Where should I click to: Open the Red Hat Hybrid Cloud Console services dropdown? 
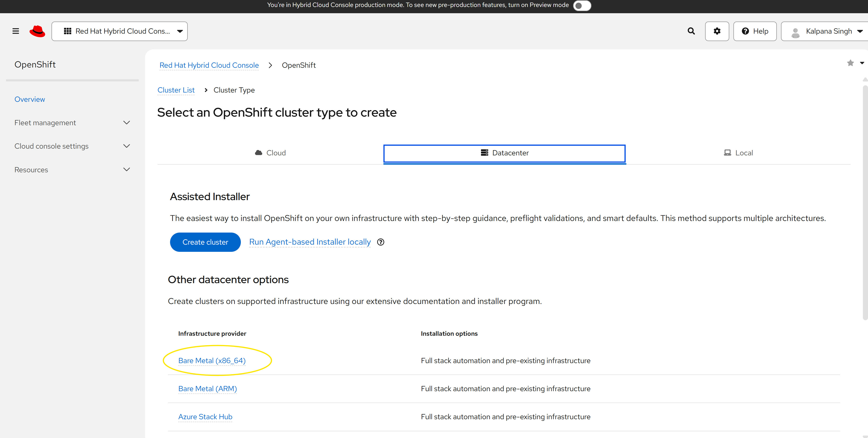[x=120, y=31]
